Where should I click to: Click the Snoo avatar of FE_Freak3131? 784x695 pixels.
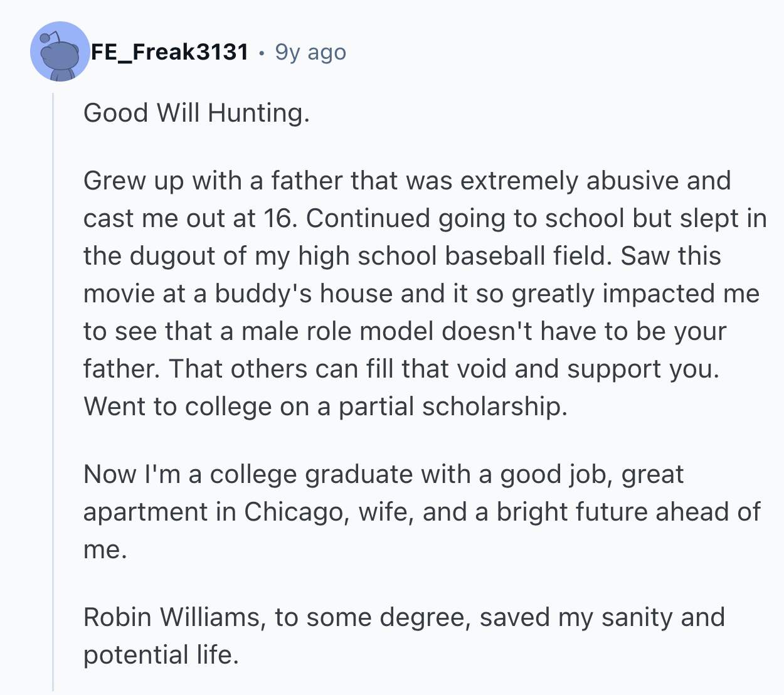(60, 51)
